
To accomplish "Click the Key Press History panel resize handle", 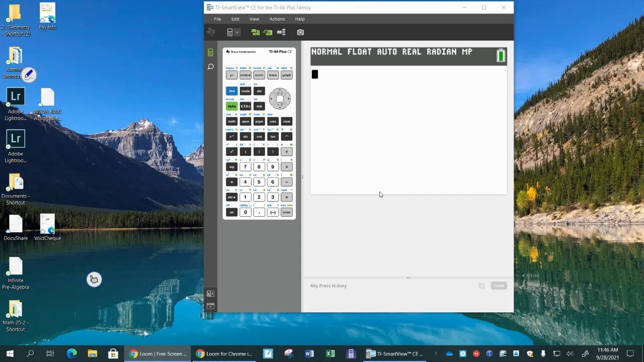I will click(x=409, y=278).
